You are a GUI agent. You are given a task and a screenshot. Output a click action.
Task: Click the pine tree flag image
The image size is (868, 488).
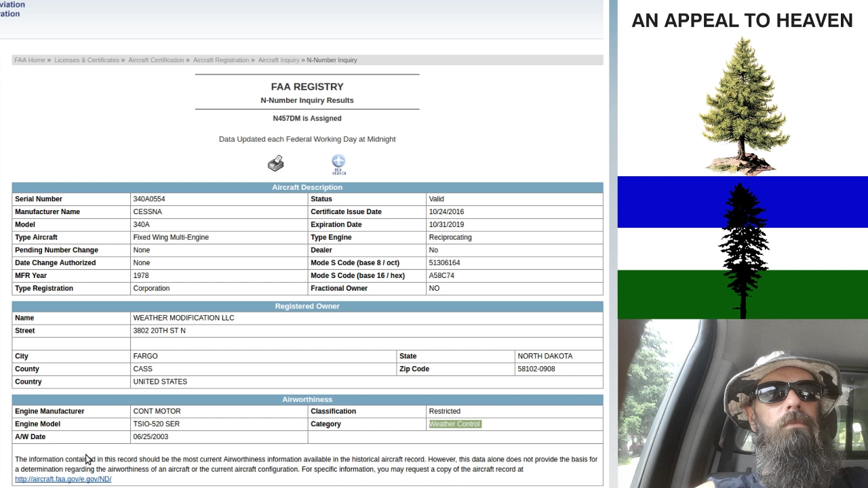tap(743, 106)
